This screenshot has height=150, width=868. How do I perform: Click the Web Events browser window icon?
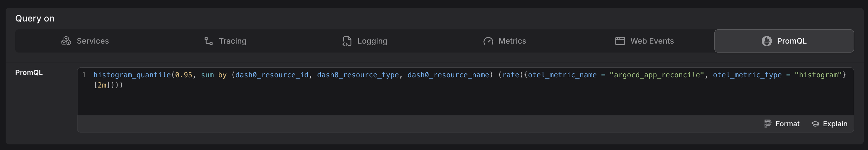point(620,41)
